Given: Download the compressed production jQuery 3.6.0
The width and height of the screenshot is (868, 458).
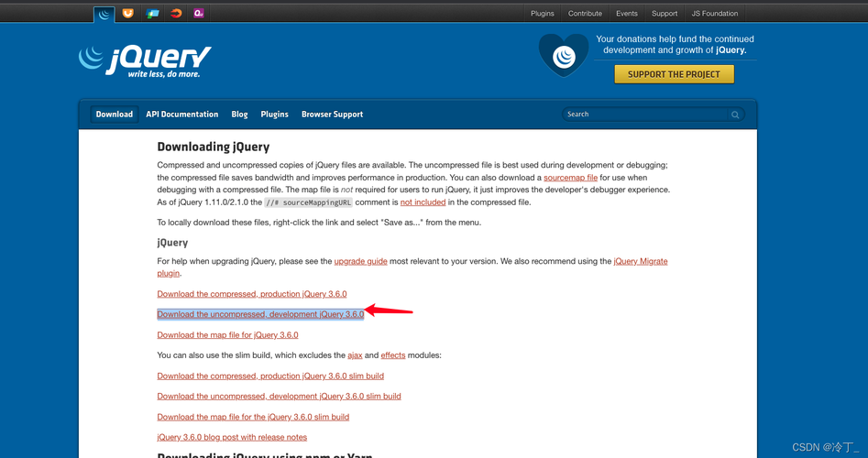Looking at the screenshot, I should tap(252, 294).
